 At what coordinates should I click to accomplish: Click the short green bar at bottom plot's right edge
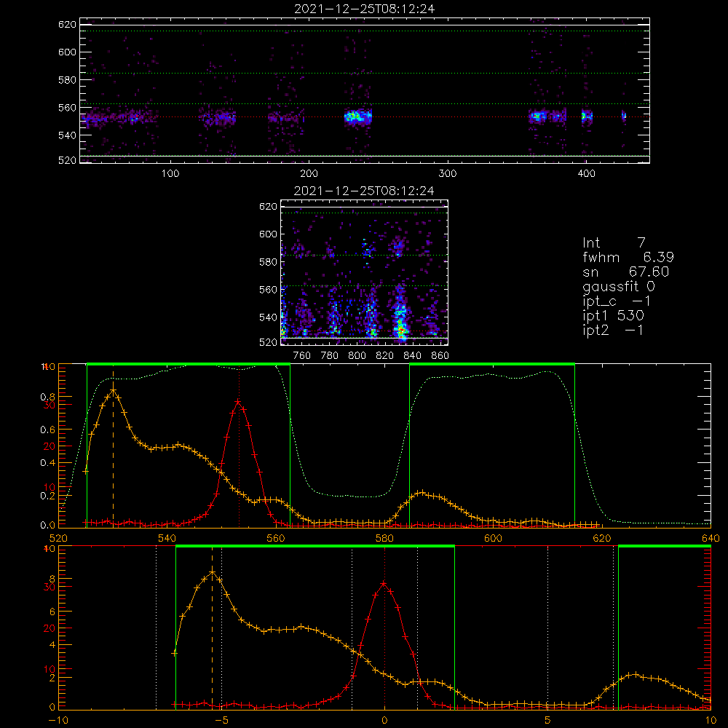tap(665, 546)
